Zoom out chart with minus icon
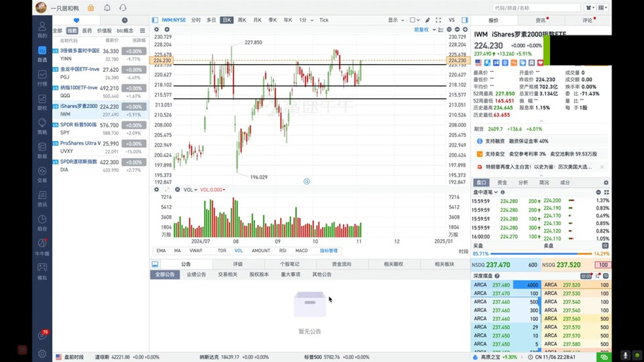This screenshot has height=362, width=644. (457, 30)
